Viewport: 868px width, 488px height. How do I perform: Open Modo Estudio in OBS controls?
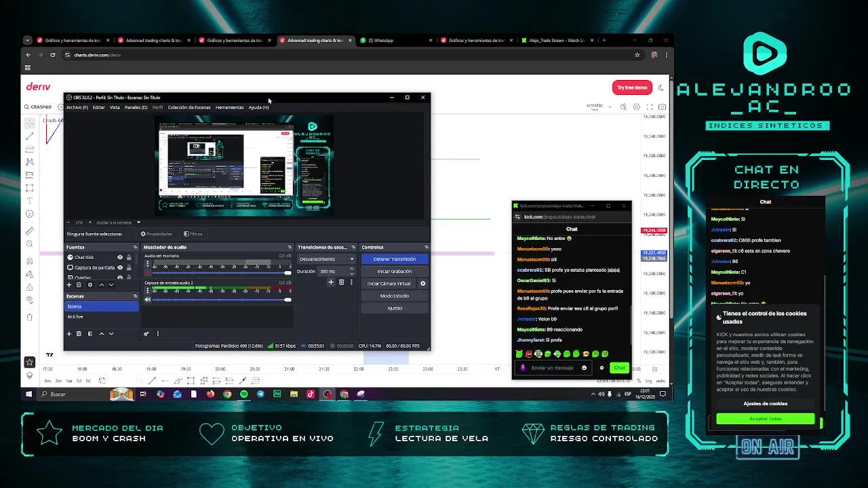click(395, 296)
